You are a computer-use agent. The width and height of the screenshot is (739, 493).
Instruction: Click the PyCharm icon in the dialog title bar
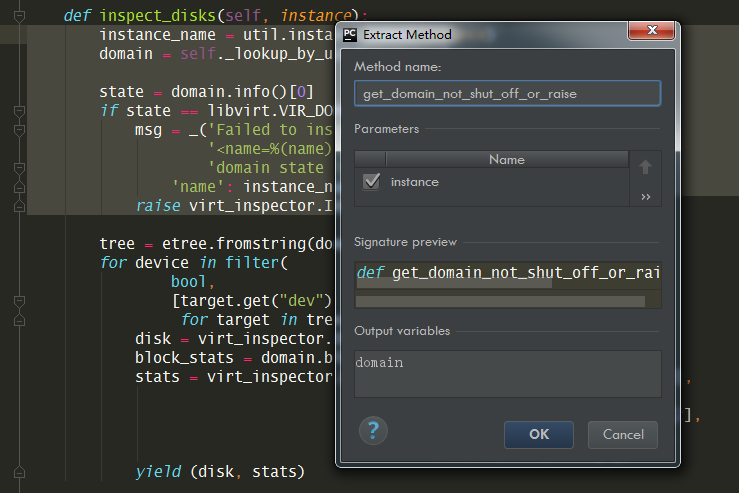pos(350,34)
